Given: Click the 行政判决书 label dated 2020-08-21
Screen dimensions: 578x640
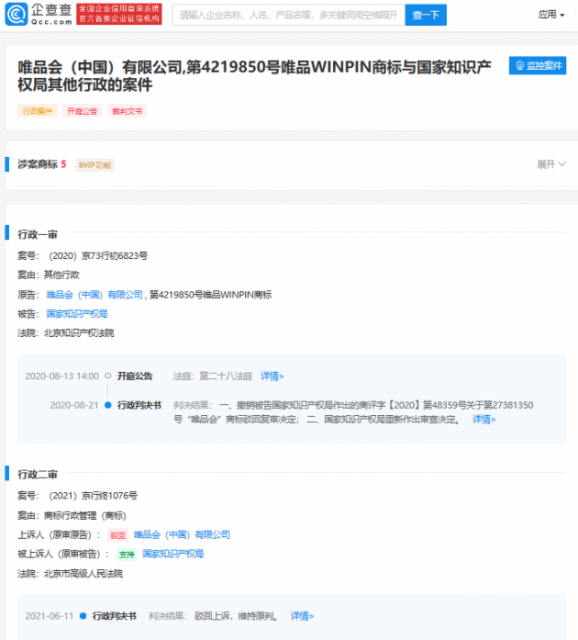Looking at the screenshot, I should point(139,405).
